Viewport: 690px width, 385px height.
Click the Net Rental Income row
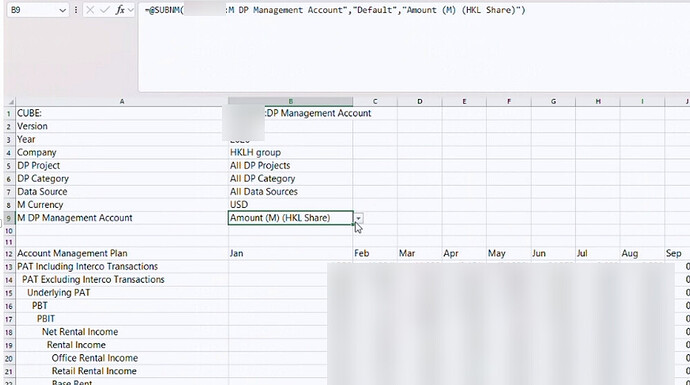tap(122, 332)
